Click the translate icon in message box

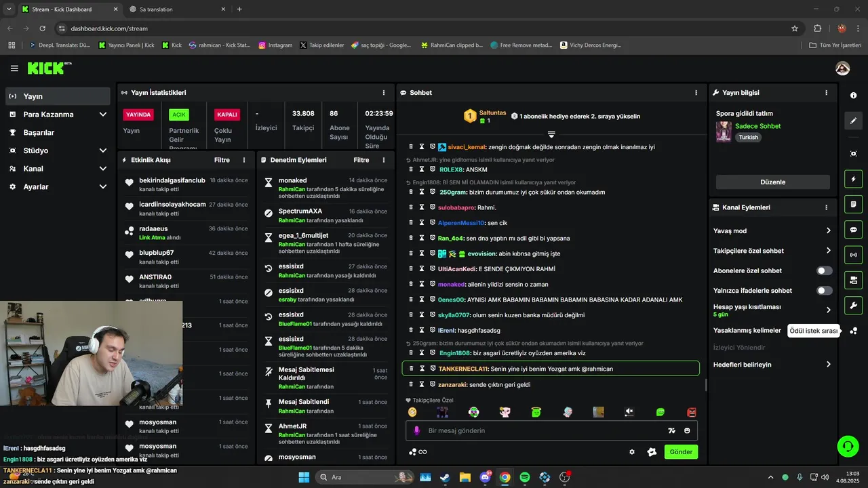click(x=671, y=430)
